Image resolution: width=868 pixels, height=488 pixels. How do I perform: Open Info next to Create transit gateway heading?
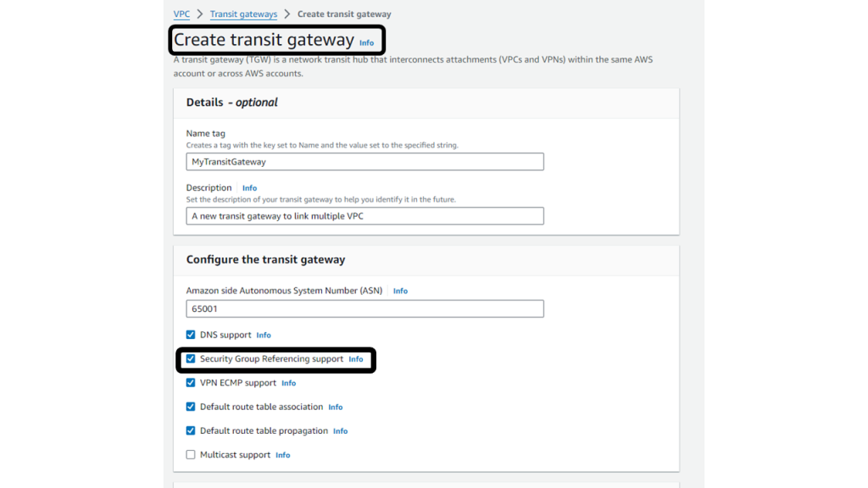(x=367, y=42)
